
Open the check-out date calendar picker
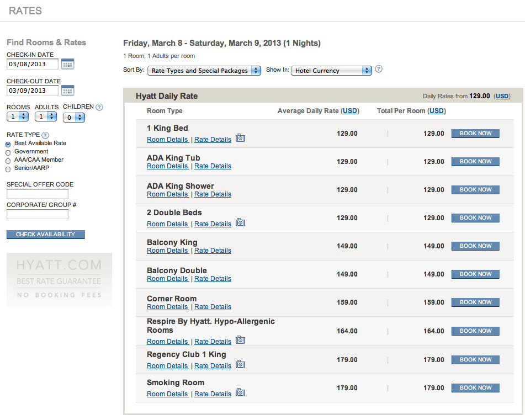(x=68, y=91)
